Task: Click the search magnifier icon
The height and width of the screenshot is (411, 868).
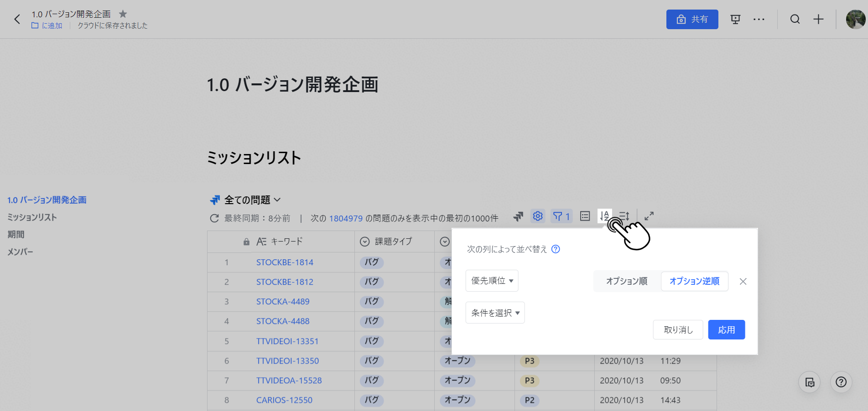Action: click(795, 19)
